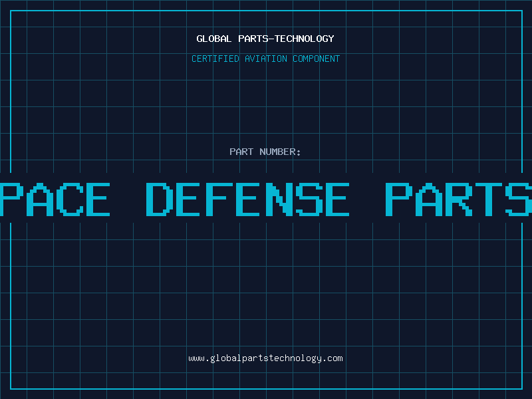Click the cut-off word PACE in the banner

(55, 199)
